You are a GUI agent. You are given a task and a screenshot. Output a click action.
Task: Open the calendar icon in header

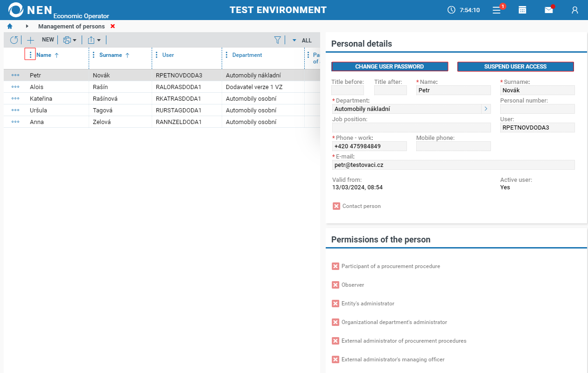pos(523,10)
